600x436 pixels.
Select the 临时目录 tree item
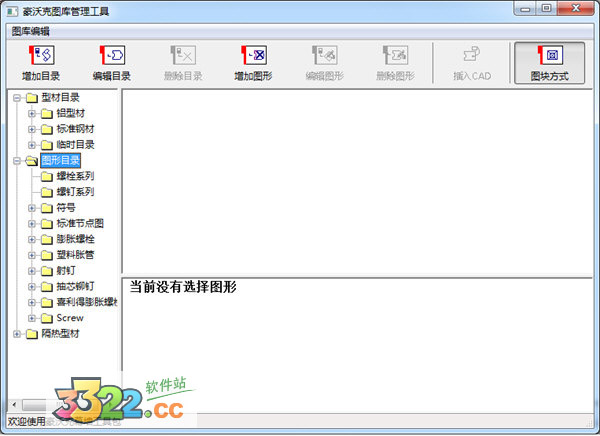(x=75, y=145)
